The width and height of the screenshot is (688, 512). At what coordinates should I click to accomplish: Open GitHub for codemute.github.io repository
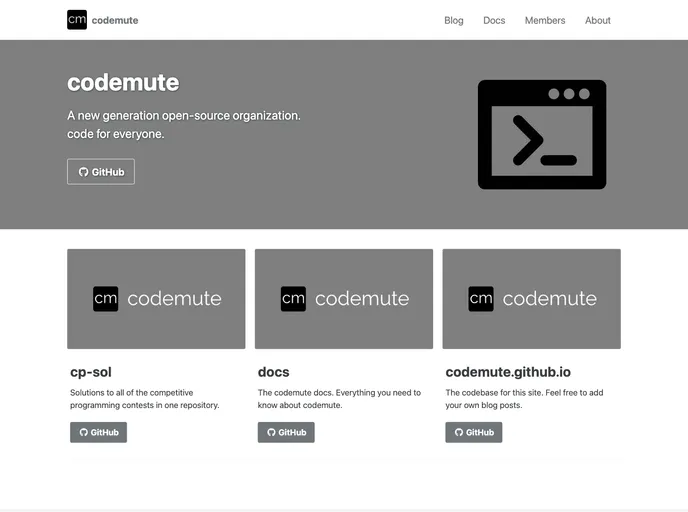pyautogui.click(x=473, y=432)
